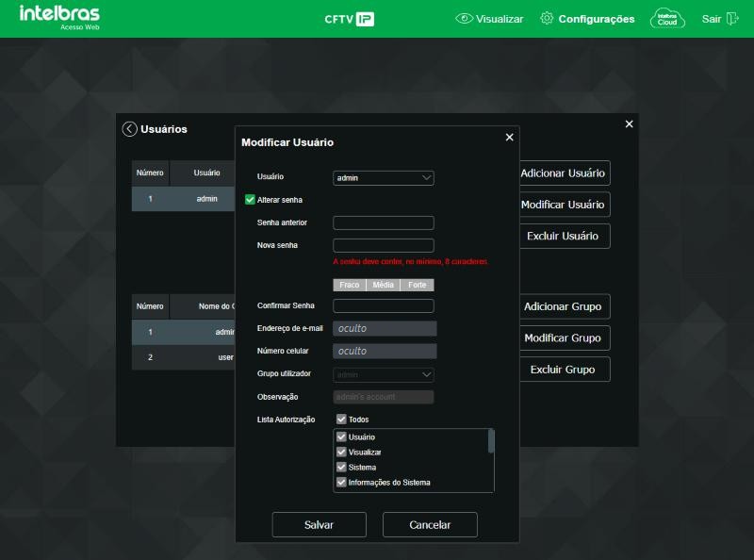The width and height of the screenshot is (754, 560).
Task: Click the Visualizar eye icon
Action: point(464,19)
